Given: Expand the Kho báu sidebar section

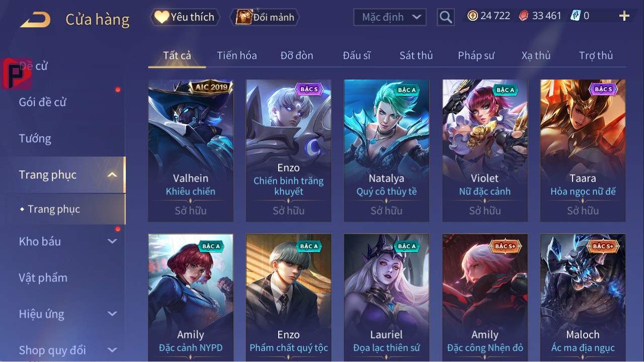Looking at the screenshot, I should pyautogui.click(x=112, y=241).
